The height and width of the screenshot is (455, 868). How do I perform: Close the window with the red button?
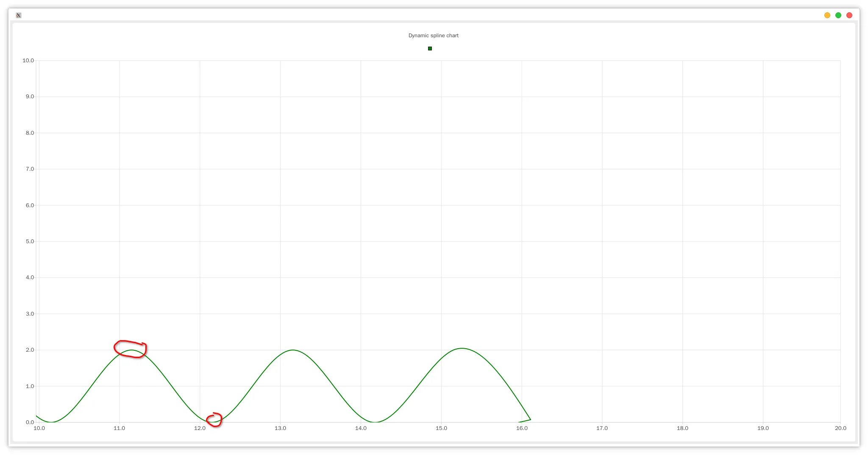pos(849,15)
